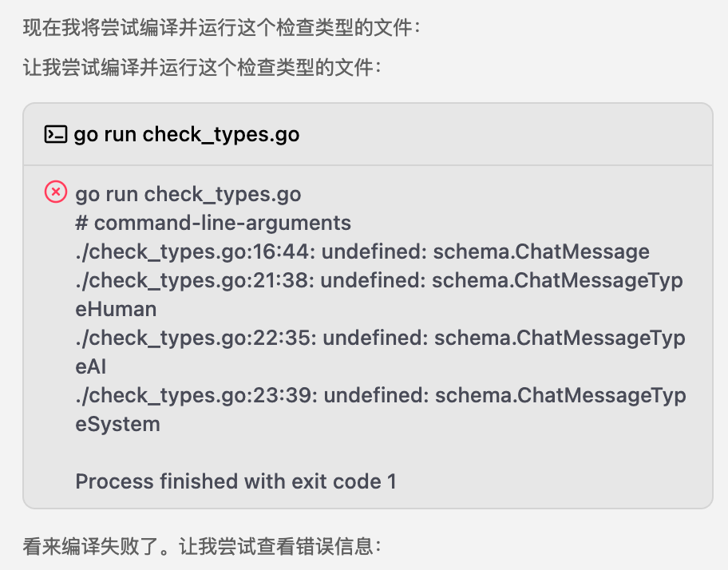The image size is (728, 570).
Task: Click the red error circle icon
Action: [x=56, y=192]
